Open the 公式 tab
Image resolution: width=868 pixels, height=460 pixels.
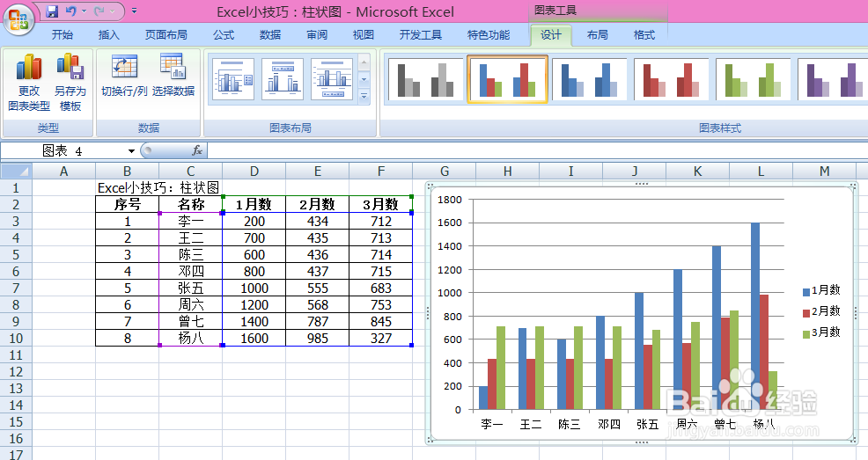[x=224, y=35]
